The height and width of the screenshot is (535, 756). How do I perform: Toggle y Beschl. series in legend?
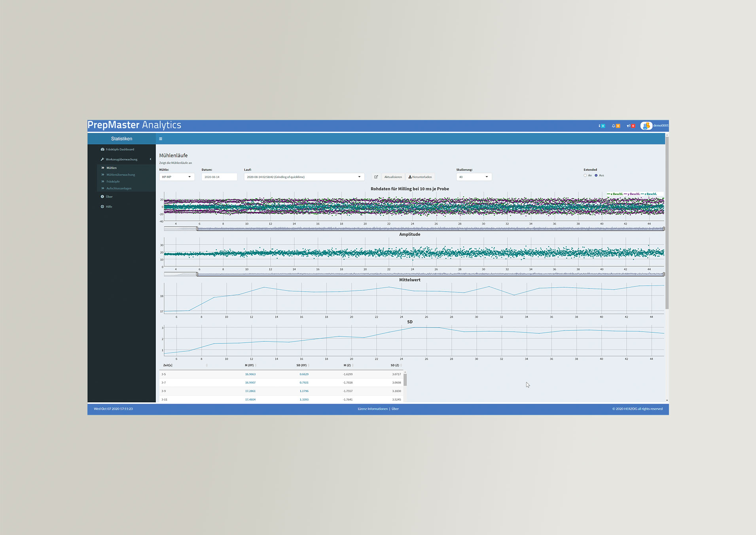632,194
